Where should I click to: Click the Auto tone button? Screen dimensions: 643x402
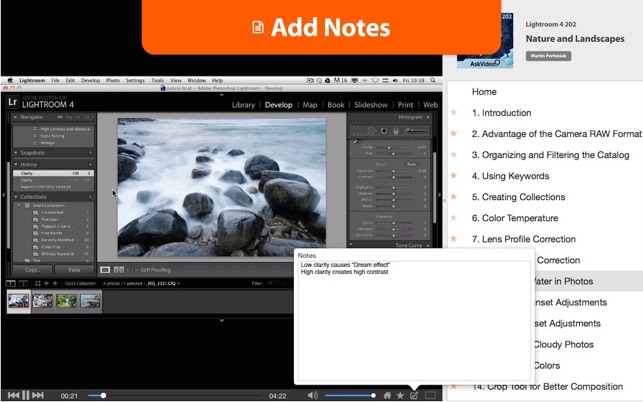tap(411, 164)
